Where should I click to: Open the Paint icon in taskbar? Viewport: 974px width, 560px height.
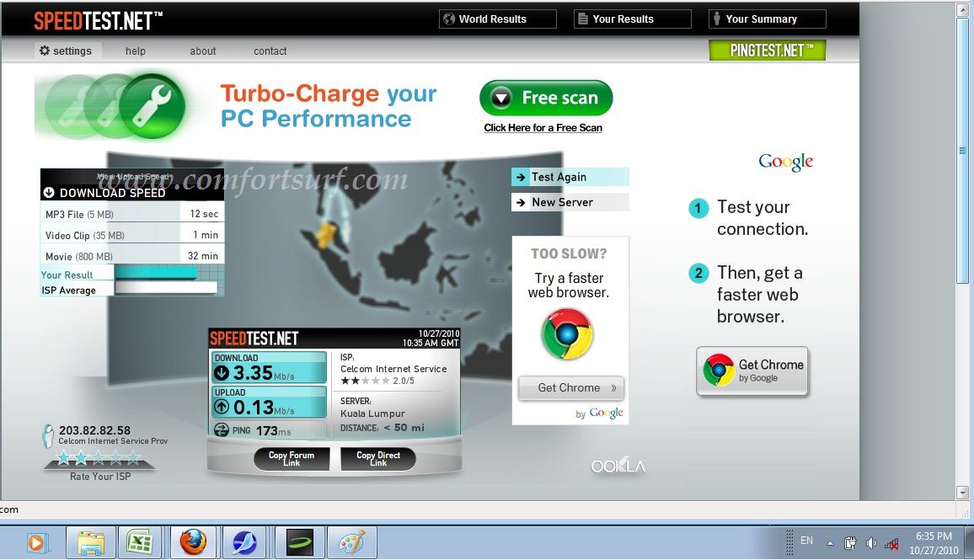coord(351,542)
